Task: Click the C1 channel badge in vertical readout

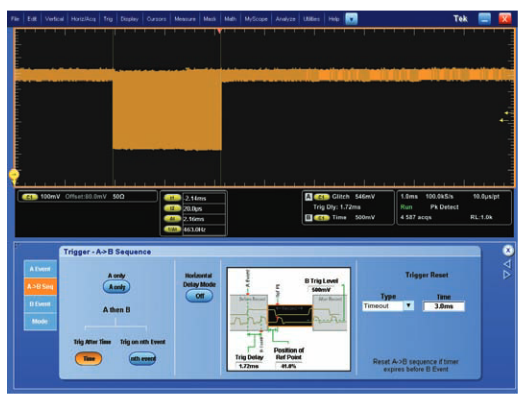Action: (29, 197)
